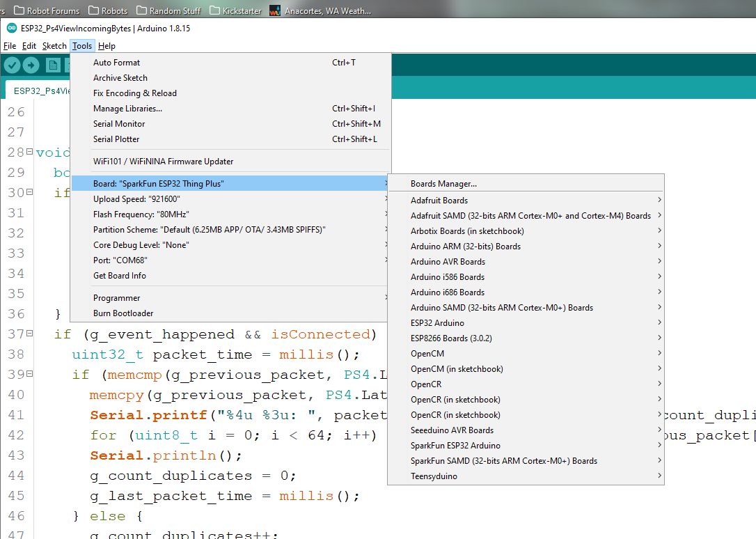Select the ESP32_Ps4ViewIncomingBytes sketch tab

(x=38, y=91)
